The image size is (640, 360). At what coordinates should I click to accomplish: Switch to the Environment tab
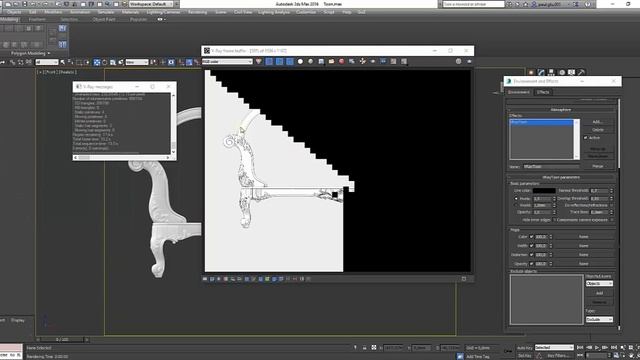click(x=519, y=92)
